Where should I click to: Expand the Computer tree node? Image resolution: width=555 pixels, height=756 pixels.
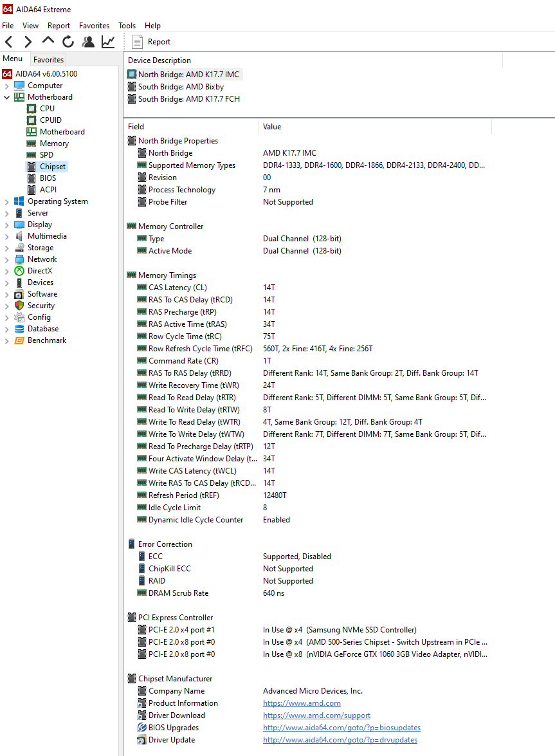click(x=6, y=86)
